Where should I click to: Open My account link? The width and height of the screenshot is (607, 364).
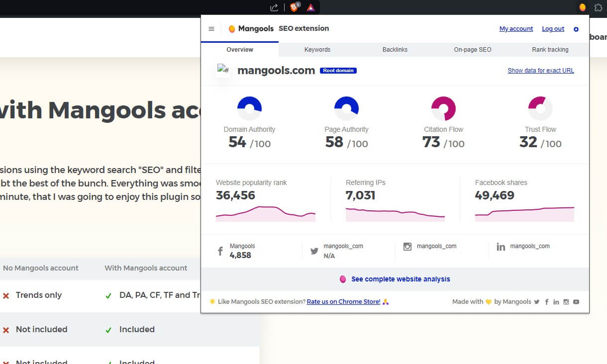point(516,29)
